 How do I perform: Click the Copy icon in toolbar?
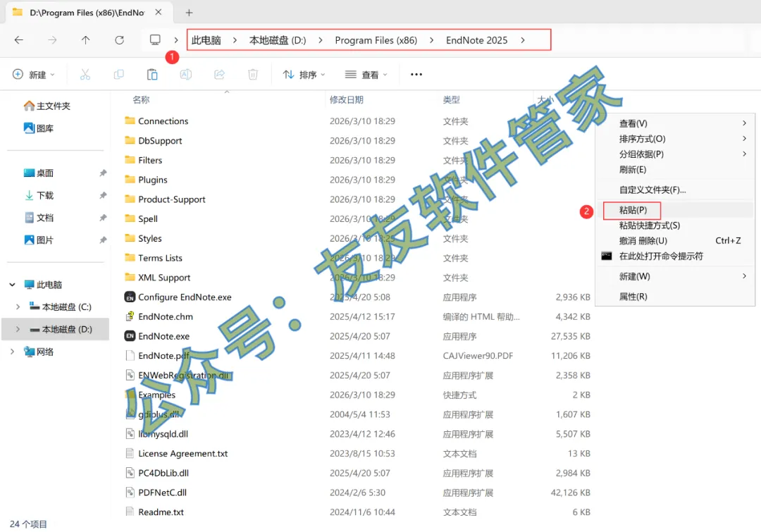[x=118, y=74]
